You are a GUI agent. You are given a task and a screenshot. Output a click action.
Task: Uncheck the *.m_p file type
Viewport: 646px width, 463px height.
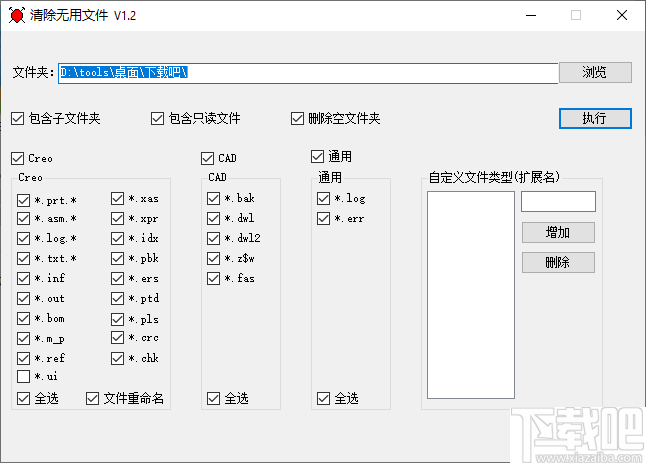coord(23,339)
